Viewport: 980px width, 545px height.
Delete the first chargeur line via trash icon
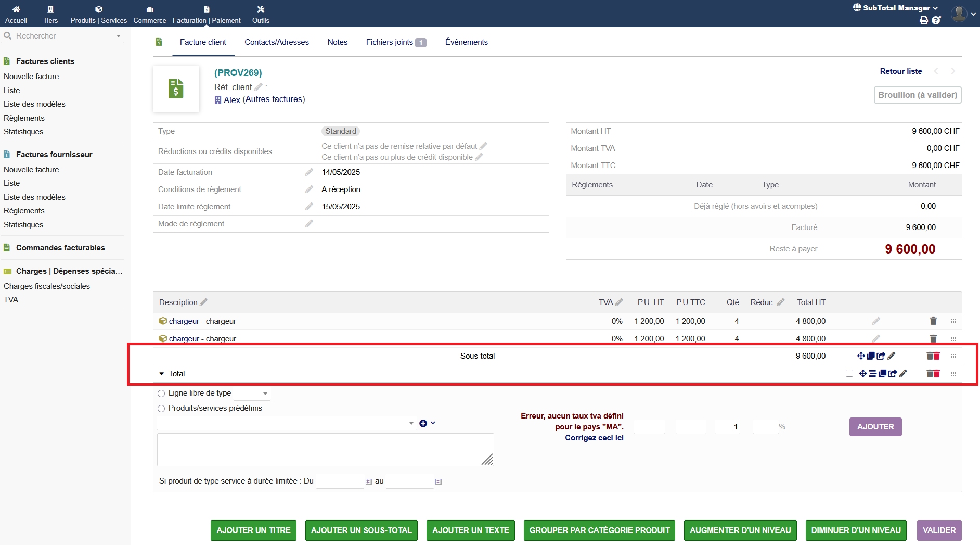933,321
